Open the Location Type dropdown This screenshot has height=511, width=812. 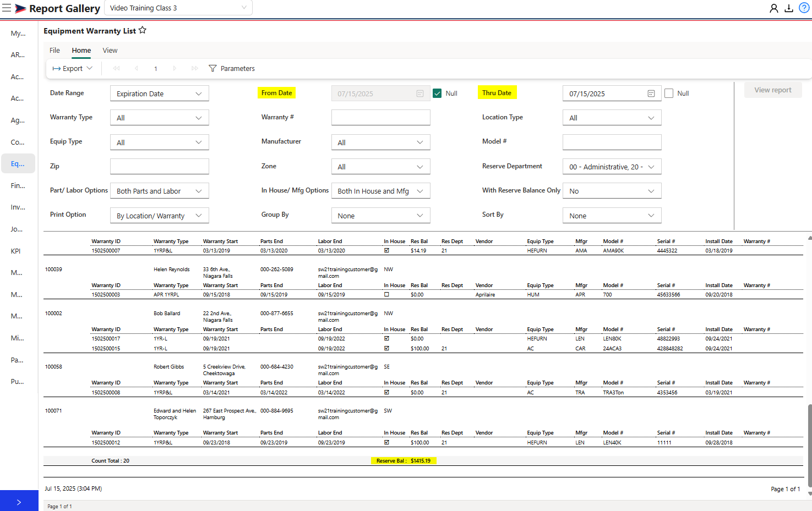pyautogui.click(x=612, y=118)
